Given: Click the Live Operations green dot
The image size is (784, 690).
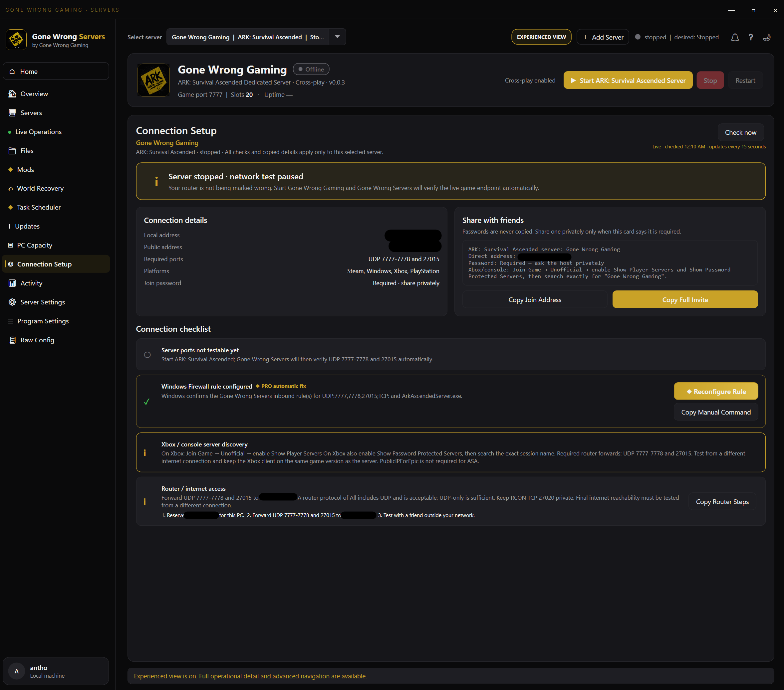Looking at the screenshot, I should (x=10, y=132).
